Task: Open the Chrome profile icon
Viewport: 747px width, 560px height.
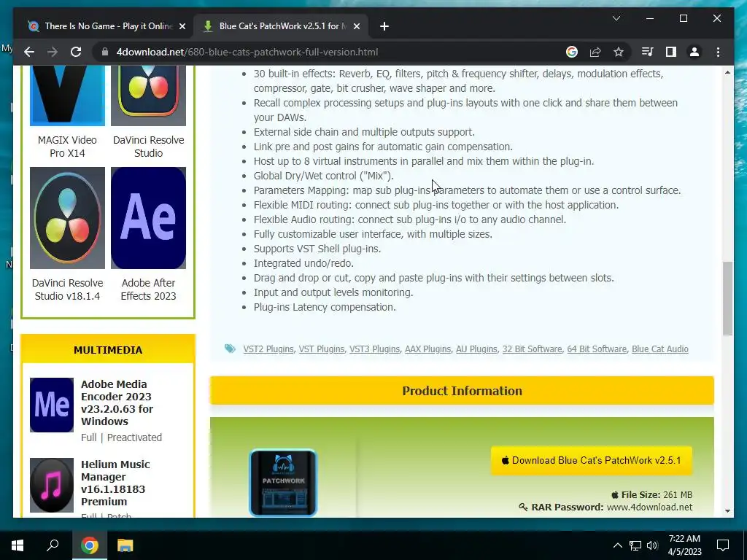Action: 694,52
